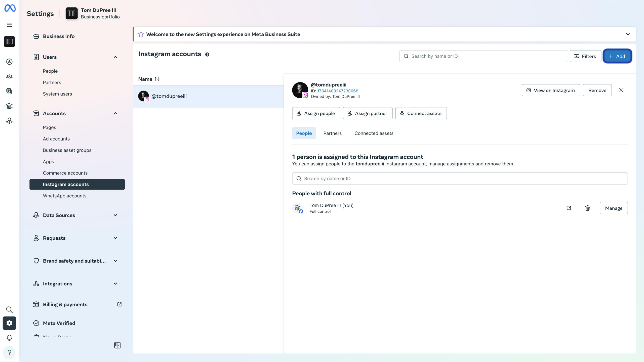Click the Instagram account ID link
This screenshot has height=362, width=644.
click(338, 91)
